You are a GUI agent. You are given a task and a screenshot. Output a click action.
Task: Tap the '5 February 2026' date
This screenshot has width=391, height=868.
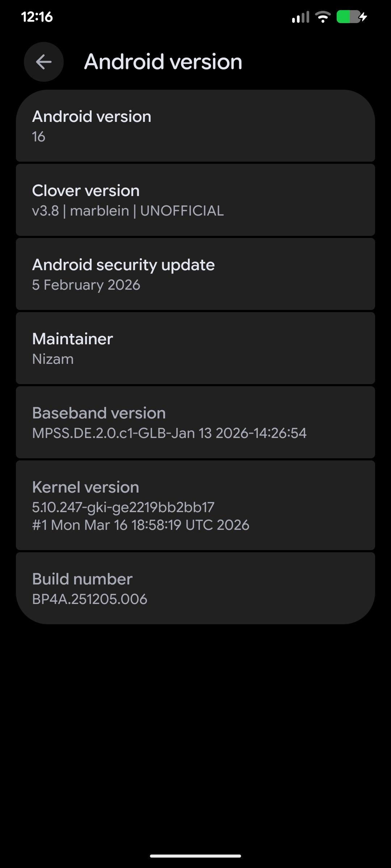pyautogui.click(x=86, y=285)
